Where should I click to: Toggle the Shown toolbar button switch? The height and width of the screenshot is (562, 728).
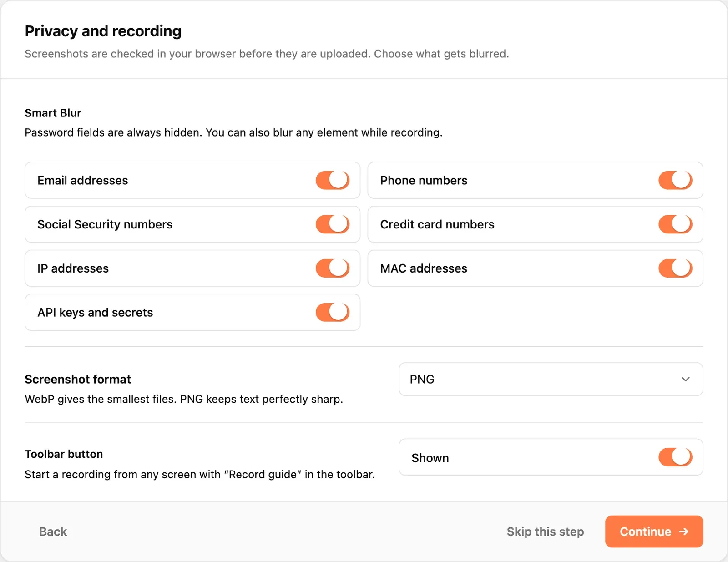(675, 457)
